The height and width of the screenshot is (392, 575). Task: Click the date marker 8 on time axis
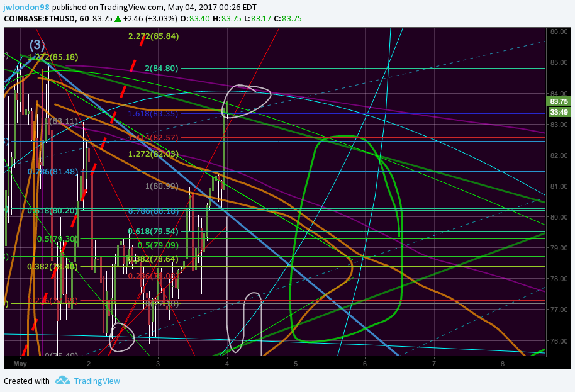[x=503, y=364]
